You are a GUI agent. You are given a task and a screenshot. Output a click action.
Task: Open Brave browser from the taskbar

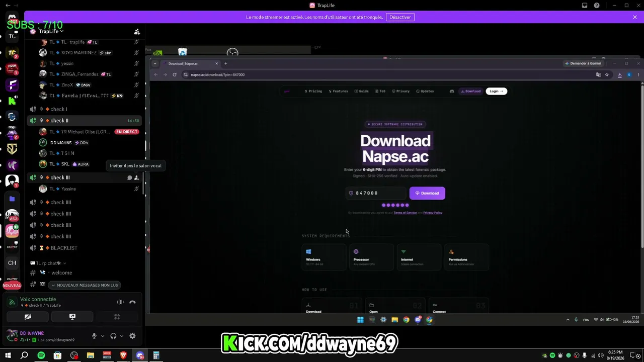point(123,356)
